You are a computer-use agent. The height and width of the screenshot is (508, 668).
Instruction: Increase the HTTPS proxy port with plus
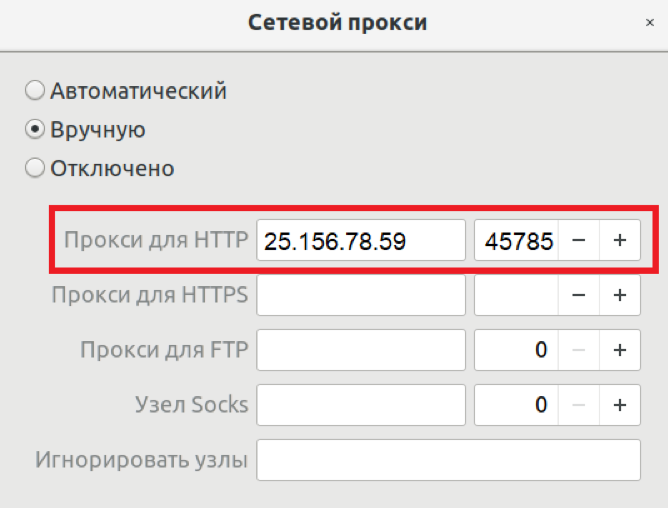tap(620, 295)
